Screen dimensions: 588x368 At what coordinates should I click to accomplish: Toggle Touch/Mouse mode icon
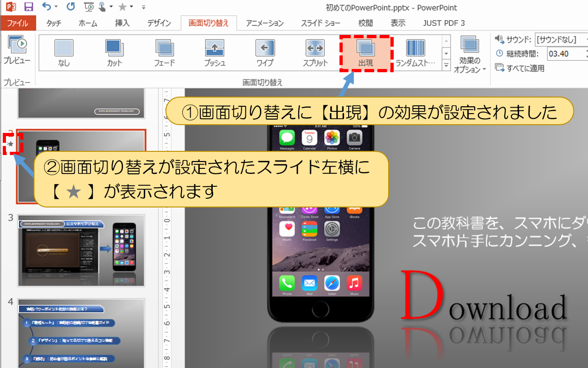(x=102, y=7)
